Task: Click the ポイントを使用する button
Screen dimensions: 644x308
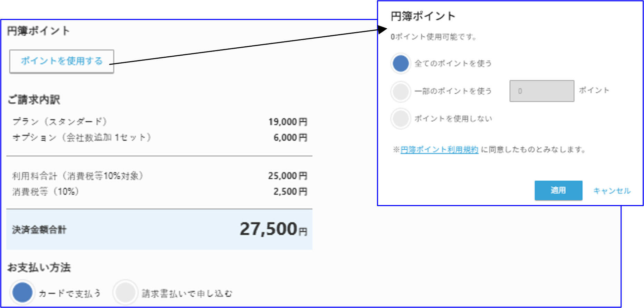Action: (x=61, y=61)
